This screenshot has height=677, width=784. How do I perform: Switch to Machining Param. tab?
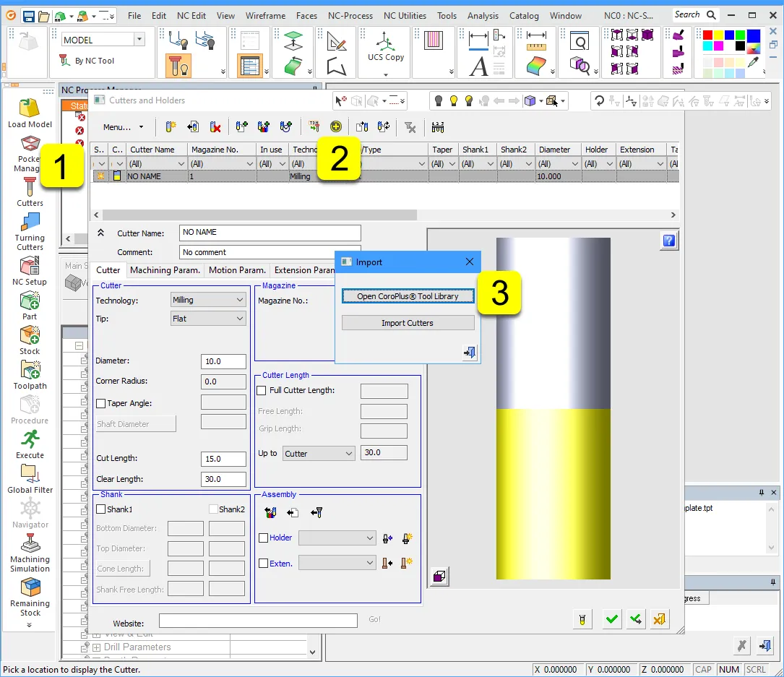165,270
